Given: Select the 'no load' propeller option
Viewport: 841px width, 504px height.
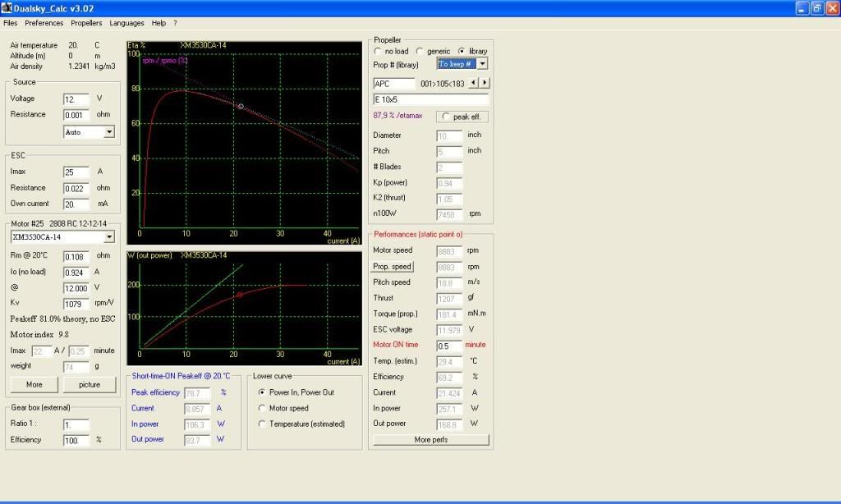Looking at the screenshot, I should [x=378, y=51].
